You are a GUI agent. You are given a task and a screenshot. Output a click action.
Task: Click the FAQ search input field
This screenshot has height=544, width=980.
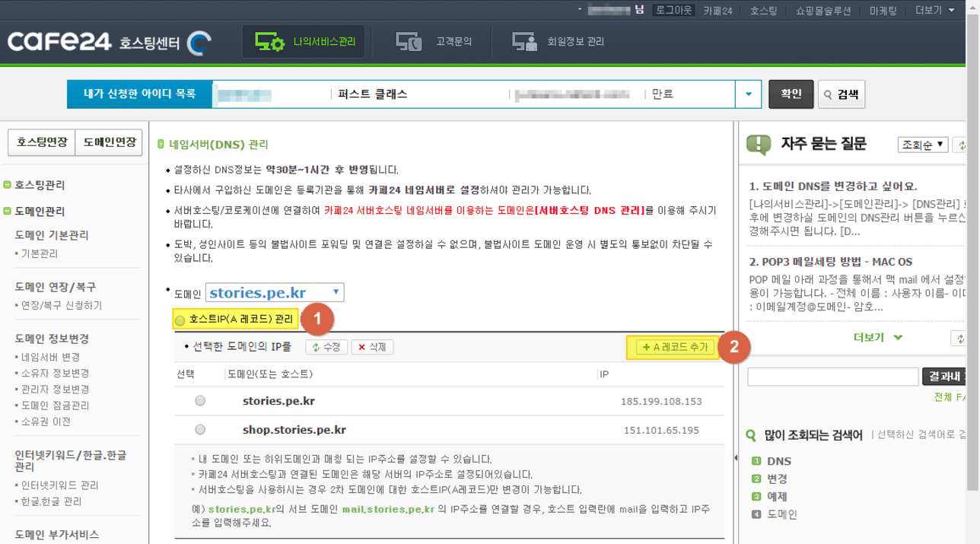832,376
